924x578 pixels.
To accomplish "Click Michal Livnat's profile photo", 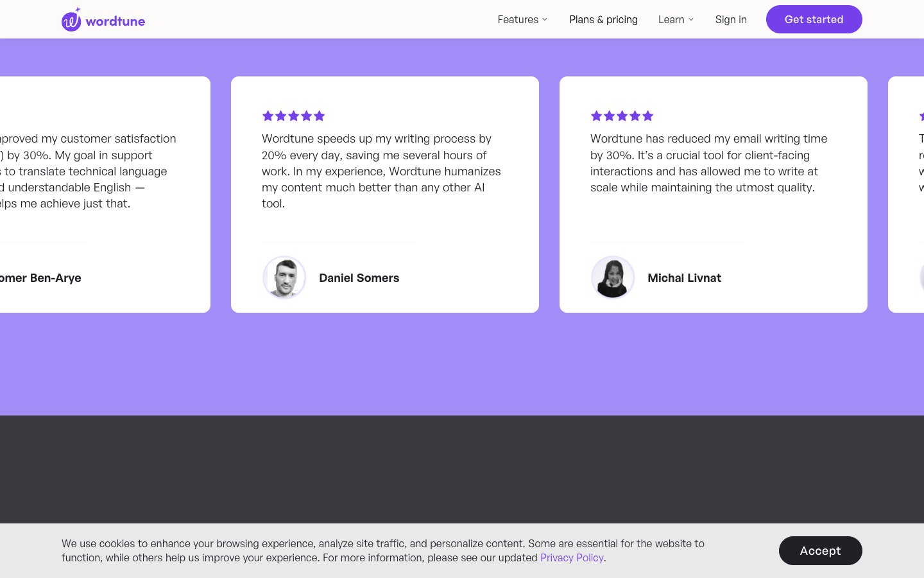I will [x=613, y=277].
